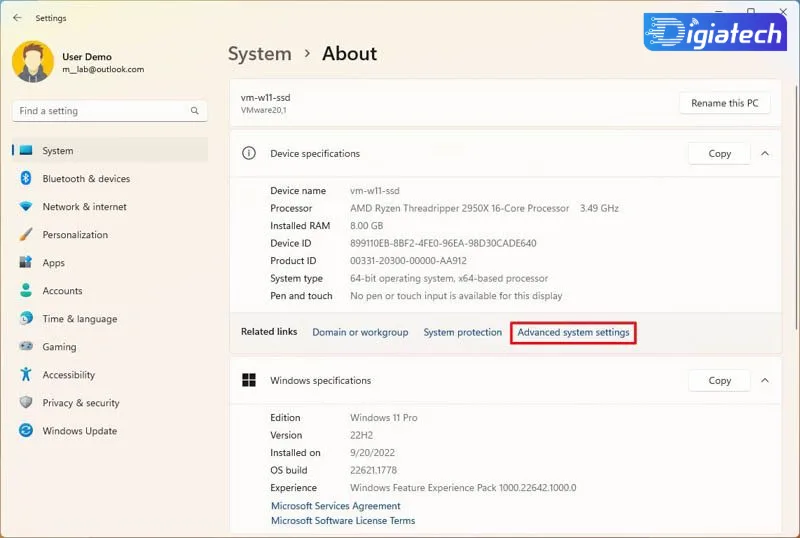Click the Gaming controller icon

click(26, 347)
